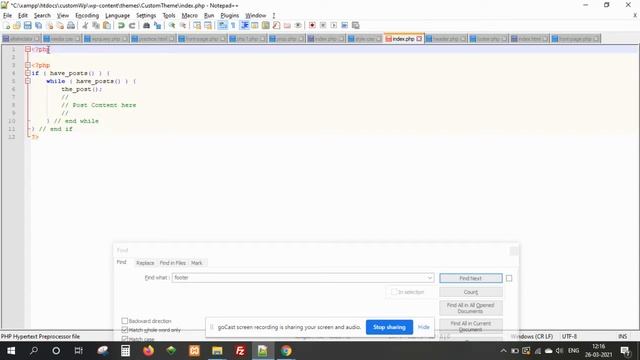Click Find All in Current Document button

(471, 326)
